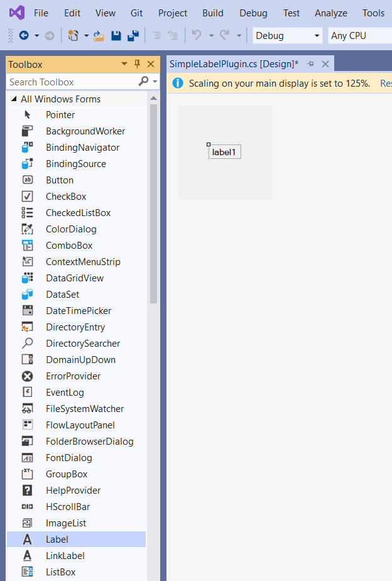This screenshot has width=392, height=581.
Task: Click the Save All icon
Action: tap(133, 36)
